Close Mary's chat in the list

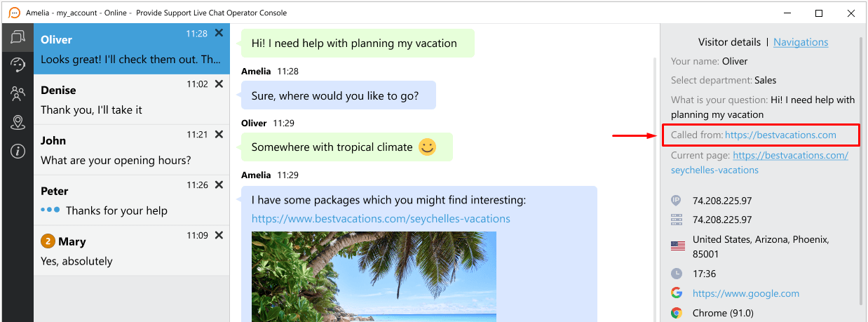(x=219, y=235)
